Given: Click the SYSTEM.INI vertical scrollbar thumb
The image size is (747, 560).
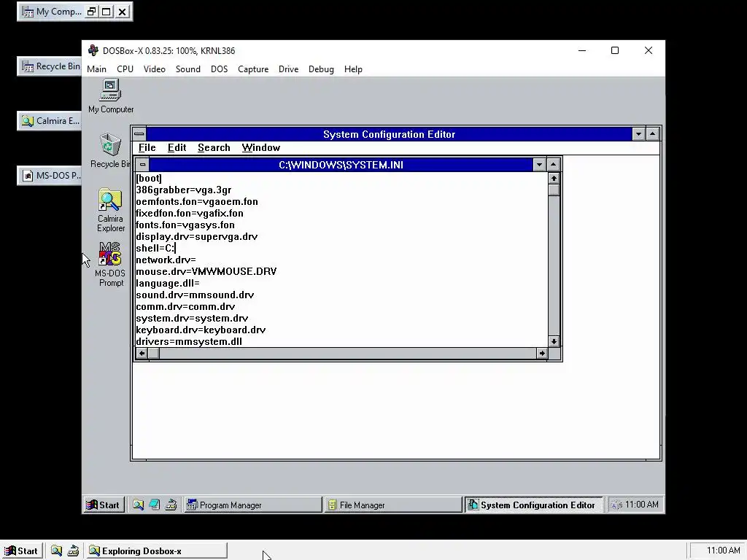Looking at the screenshot, I should coord(554,190).
